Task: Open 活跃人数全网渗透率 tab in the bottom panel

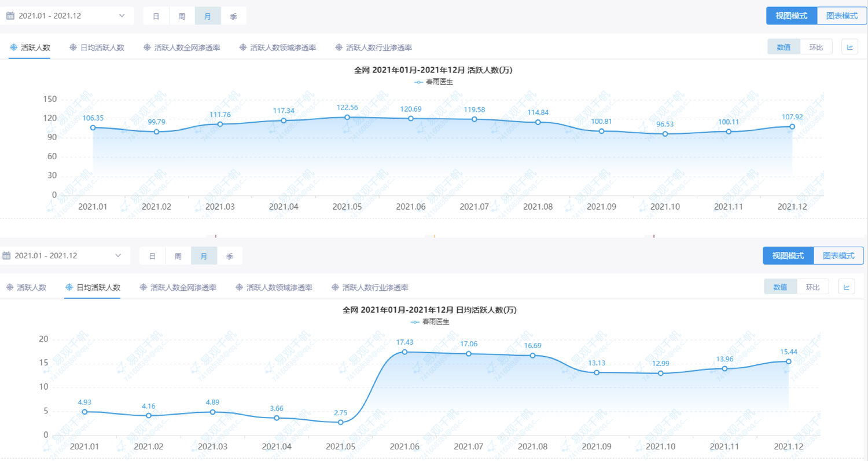Action: point(178,287)
